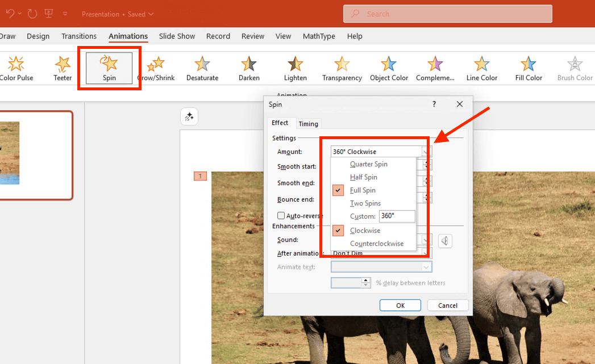Expand the Quick Access Toolbar customize arrow
Image resolution: width=595 pixels, height=364 pixels.
[x=65, y=14]
